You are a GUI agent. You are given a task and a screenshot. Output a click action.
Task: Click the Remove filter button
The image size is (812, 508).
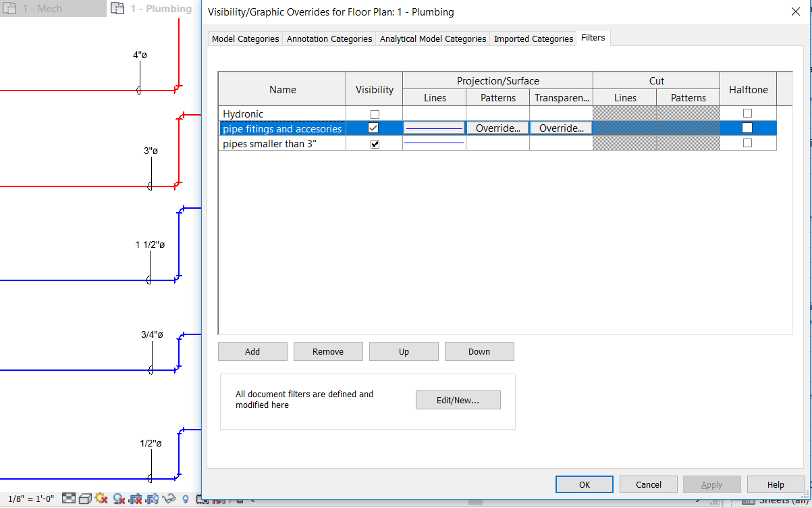[328, 351]
